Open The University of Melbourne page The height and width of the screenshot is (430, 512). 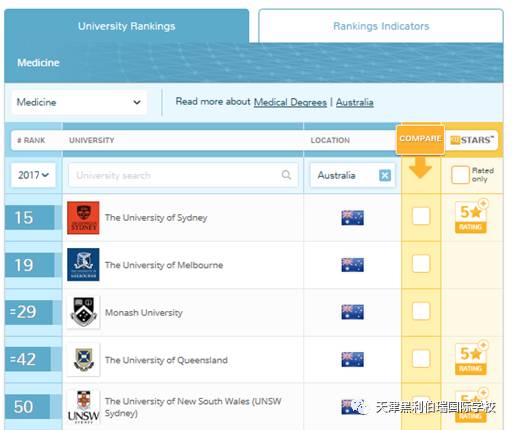(164, 265)
